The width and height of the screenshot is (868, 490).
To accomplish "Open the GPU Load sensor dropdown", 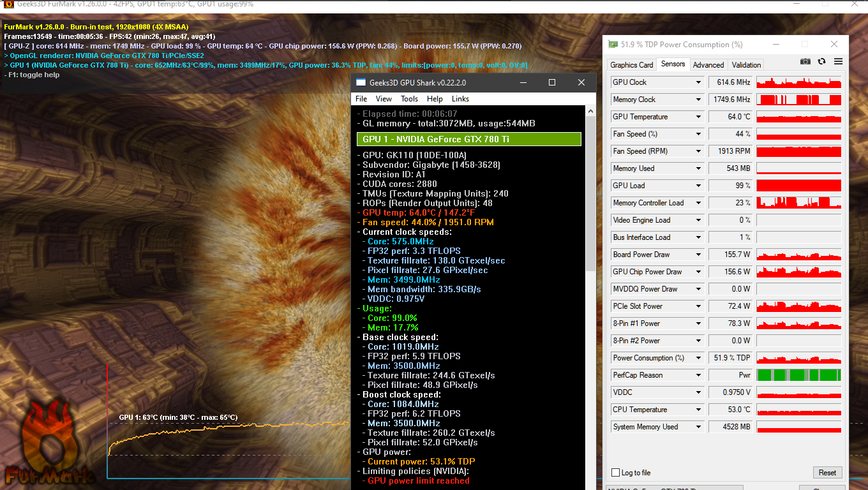I will 698,186.
